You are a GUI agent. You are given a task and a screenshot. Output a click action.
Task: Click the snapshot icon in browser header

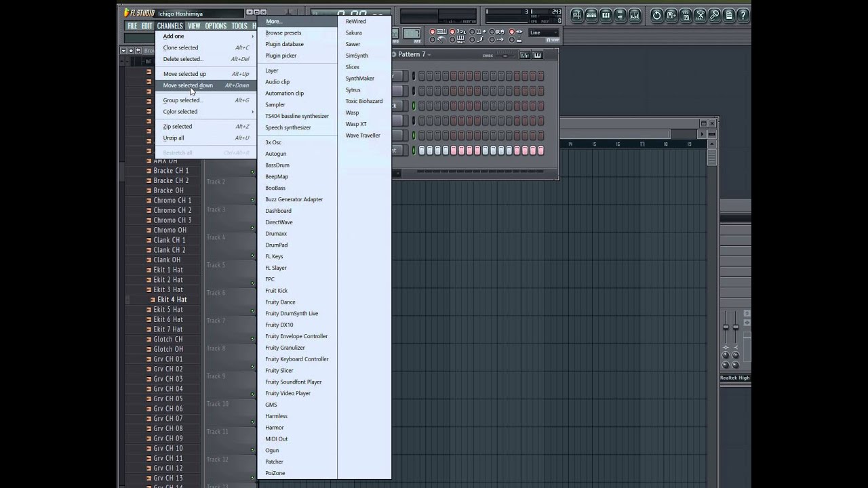pyautogui.click(x=131, y=50)
